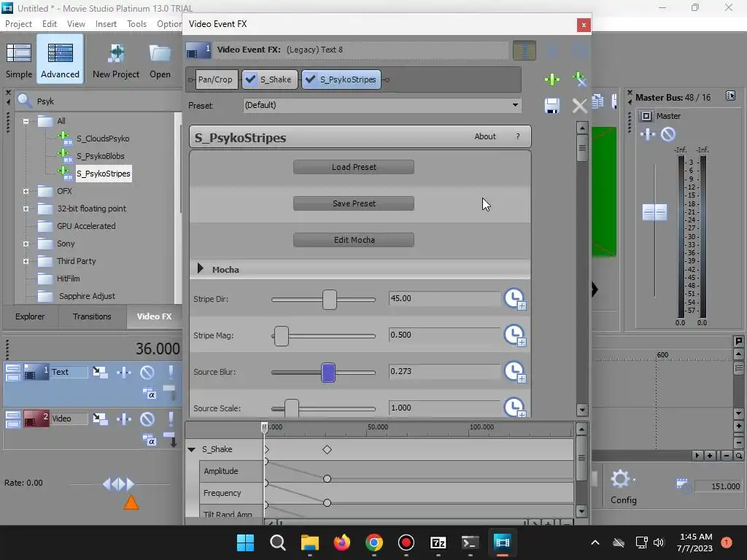Select S_PsykoBlobs in plug-in tree
This screenshot has height=560, width=747.
(x=101, y=156)
